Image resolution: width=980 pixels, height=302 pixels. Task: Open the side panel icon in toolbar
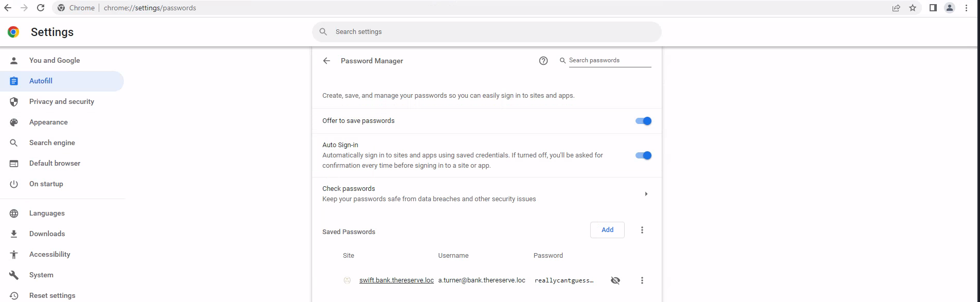933,8
